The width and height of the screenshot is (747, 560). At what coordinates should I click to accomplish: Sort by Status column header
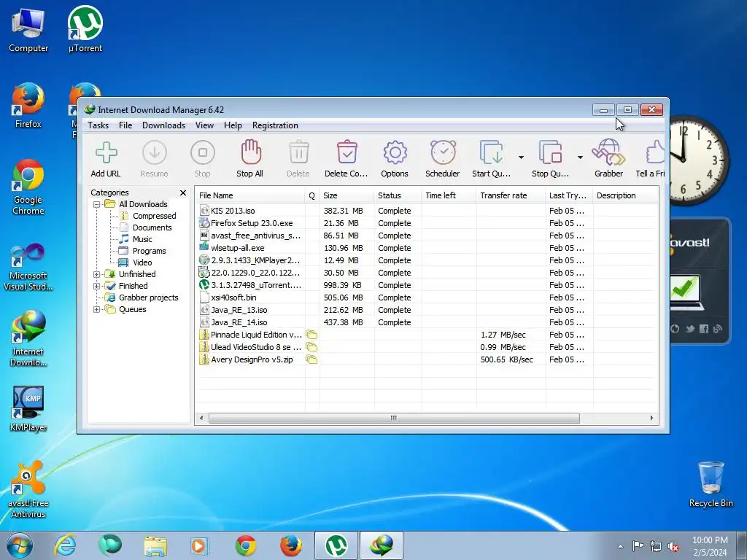pyautogui.click(x=398, y=195)
